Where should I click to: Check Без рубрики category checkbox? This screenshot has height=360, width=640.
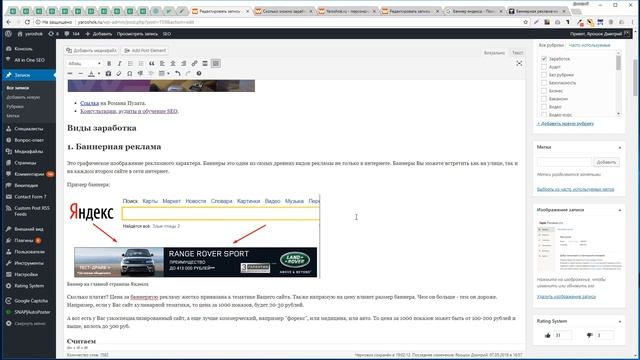coord(544,75)
